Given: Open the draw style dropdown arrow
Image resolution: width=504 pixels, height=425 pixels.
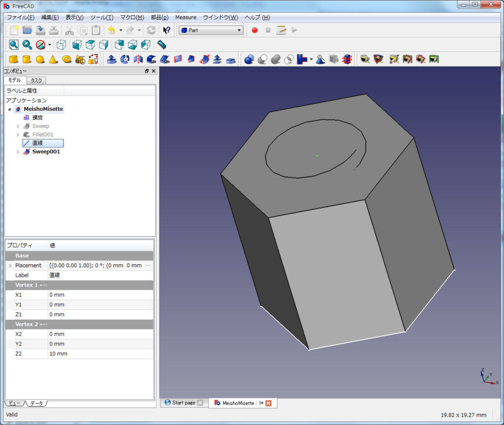Looking at the screenshot, I should (x=50, y=45).
